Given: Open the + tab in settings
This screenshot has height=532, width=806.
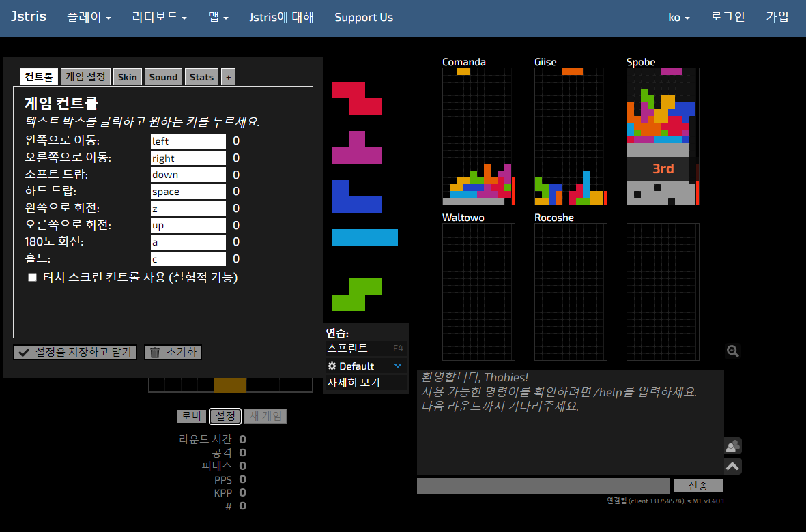Looking at the screenshot, I should coord(228,77).
